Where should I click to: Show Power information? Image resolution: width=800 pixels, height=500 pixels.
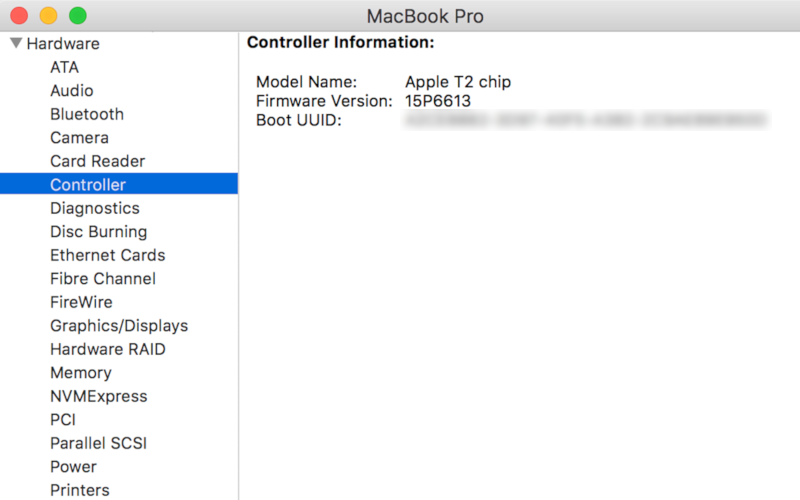[x=73, y=467]
